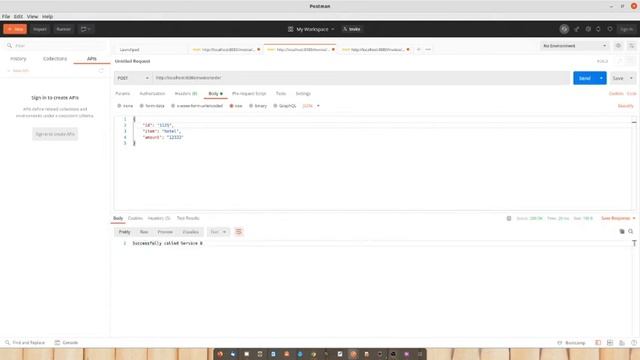
Task: Open the No Environment dropdown
Action: [574, 46]
